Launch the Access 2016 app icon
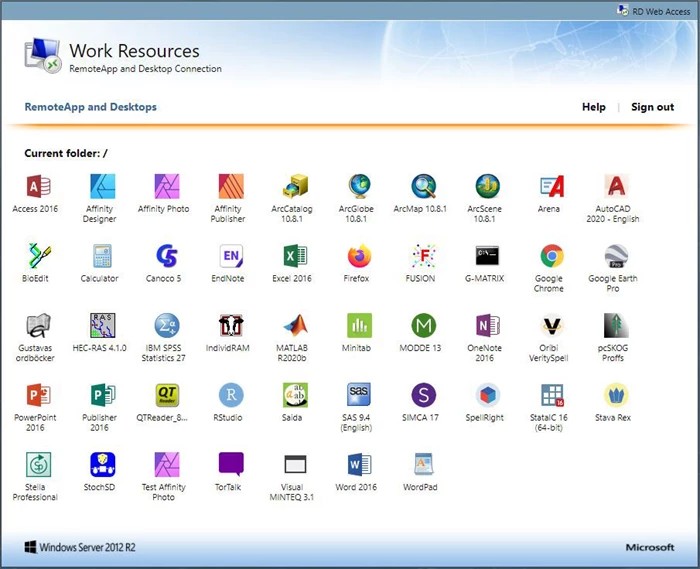This screenshot has width=700, height=569. (x=38, y=186)
